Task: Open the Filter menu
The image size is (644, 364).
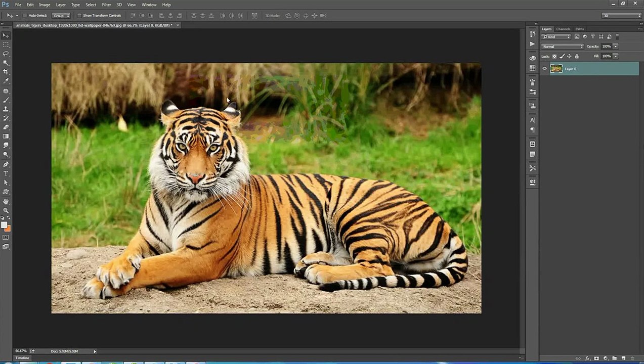Action: (106, 5)
